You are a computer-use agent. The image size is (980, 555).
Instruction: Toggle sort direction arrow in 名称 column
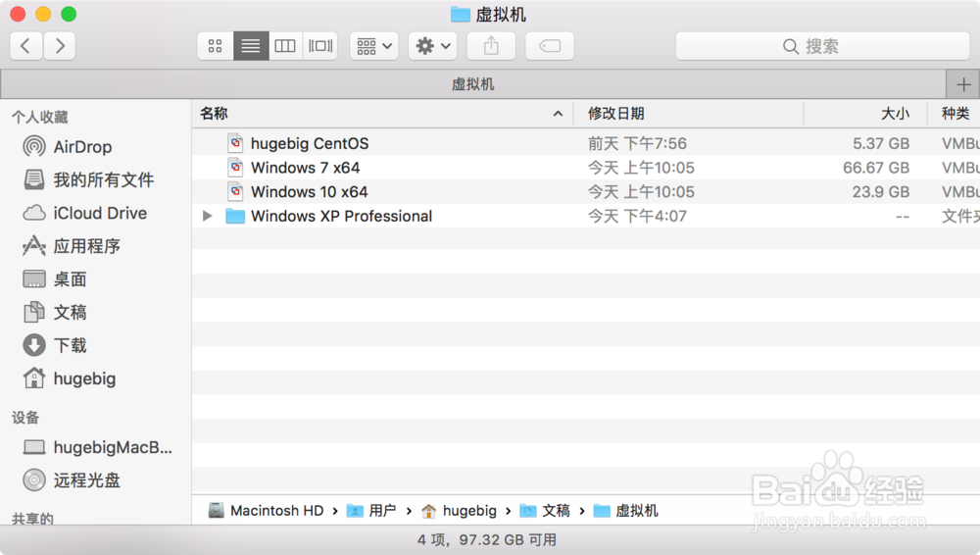(559, 114)
